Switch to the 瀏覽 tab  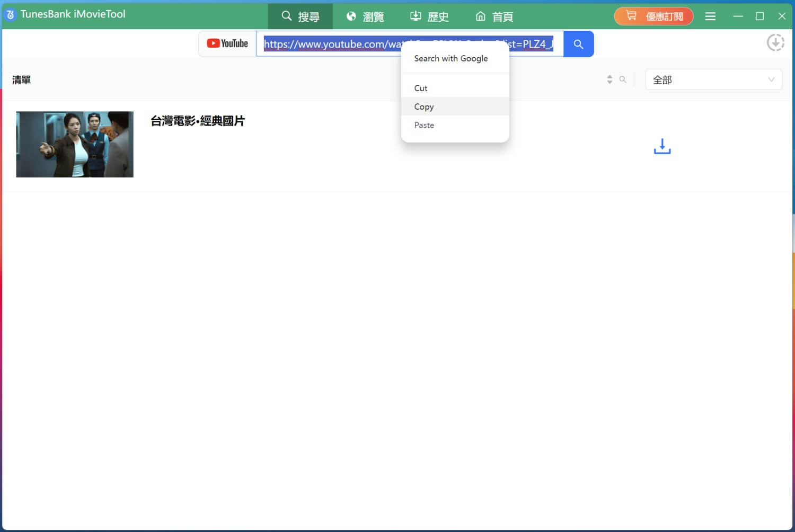pyautogui.click(x=365, y=16)
